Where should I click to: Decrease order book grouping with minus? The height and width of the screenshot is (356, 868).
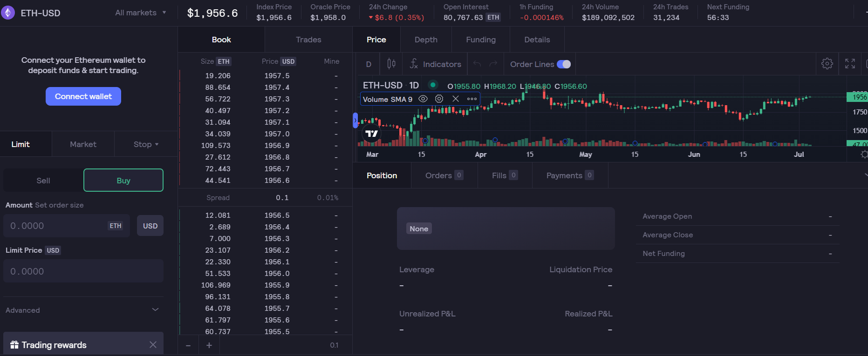[x=188, y=345]
